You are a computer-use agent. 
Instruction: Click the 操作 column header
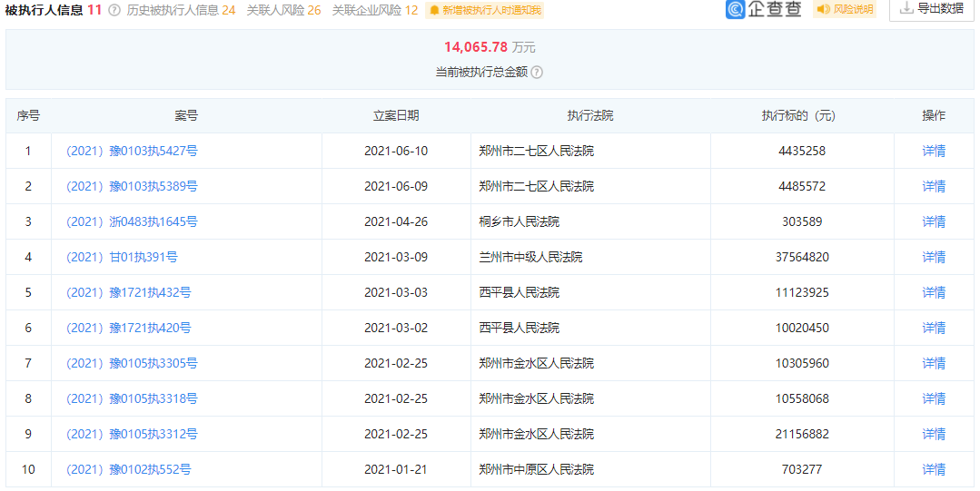click(934, 115)
